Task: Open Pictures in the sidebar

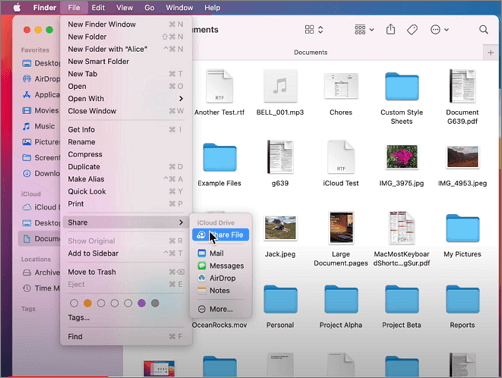Action: click(x=41, y=142)
